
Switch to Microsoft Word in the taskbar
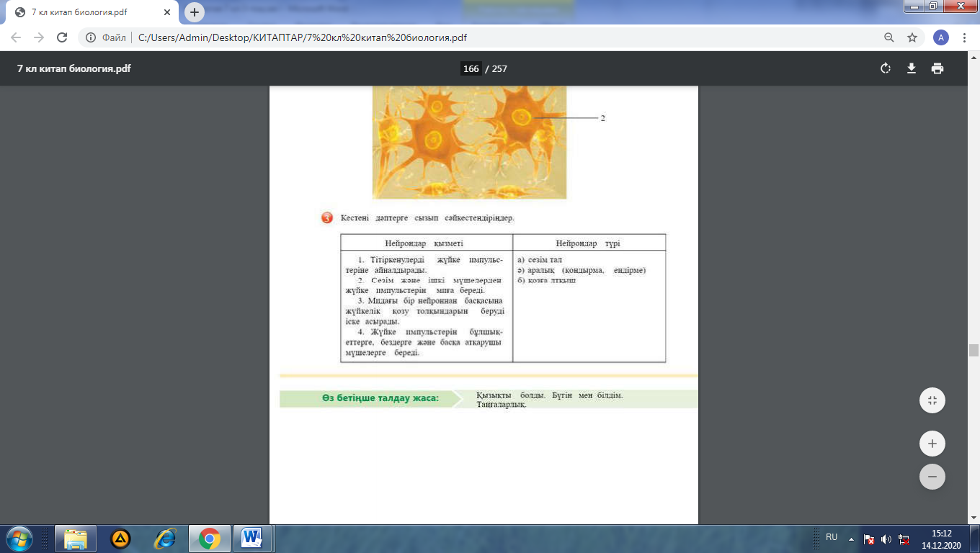coord(252,539)
